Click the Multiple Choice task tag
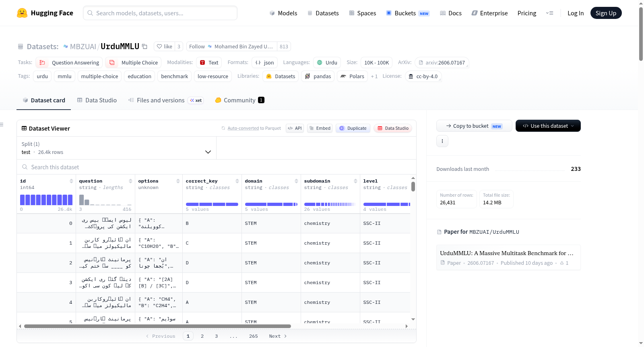Screen dimensions: 644x347 133,62
